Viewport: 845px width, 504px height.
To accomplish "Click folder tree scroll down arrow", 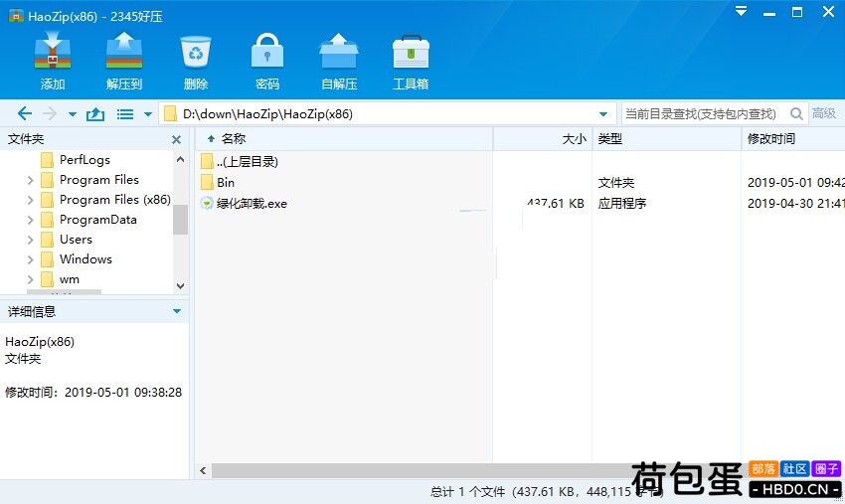I will (x=181, y=286).
